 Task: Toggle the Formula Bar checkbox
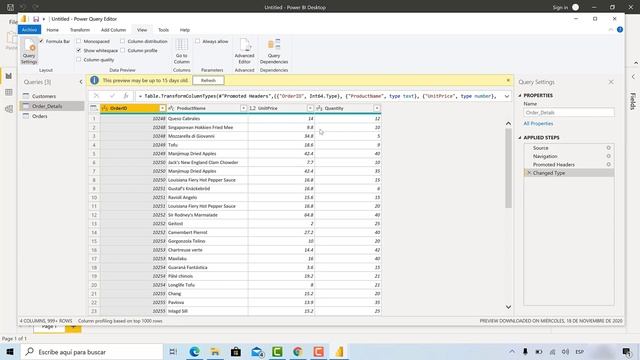(42, 41)
